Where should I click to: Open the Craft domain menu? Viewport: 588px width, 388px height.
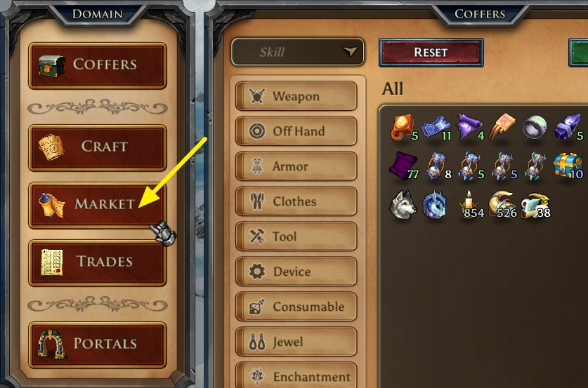point(98,147)
